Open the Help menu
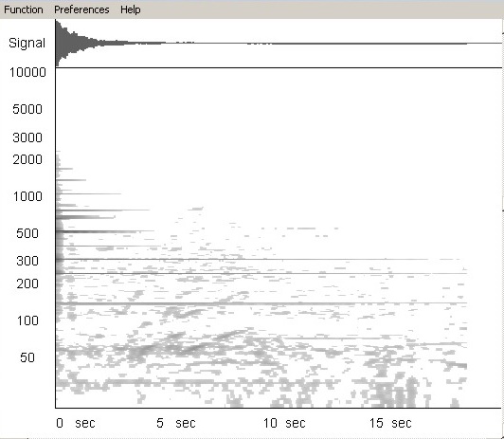 131,9
